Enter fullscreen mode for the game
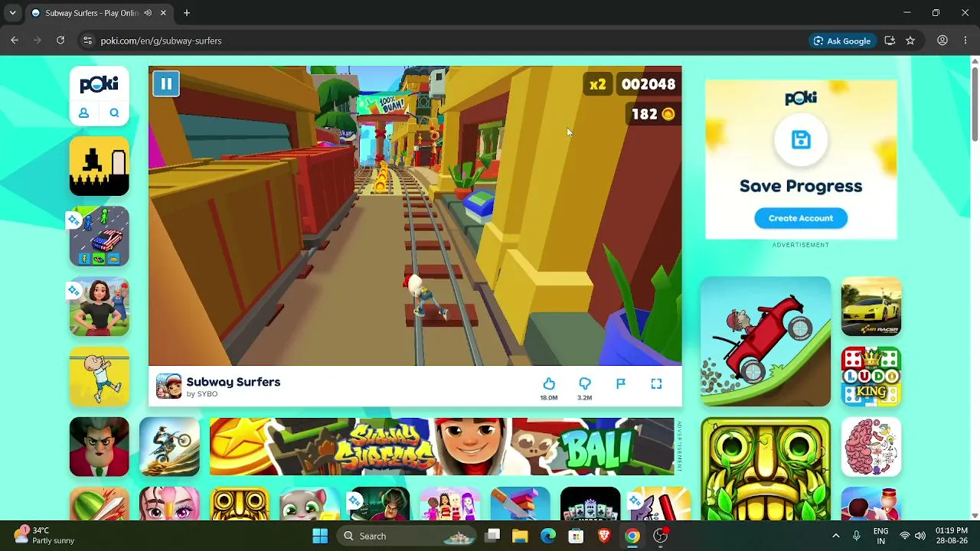The image size is (980, 551). [656, 384]
